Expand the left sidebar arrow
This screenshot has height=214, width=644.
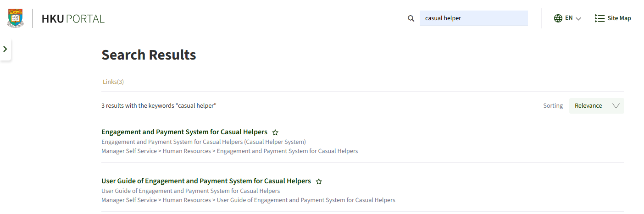click(5, 49)
